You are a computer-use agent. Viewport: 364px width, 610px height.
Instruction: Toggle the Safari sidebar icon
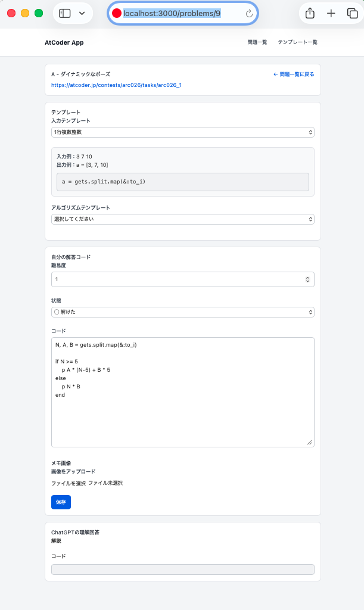pyautogui.click(x=64, y=13)
